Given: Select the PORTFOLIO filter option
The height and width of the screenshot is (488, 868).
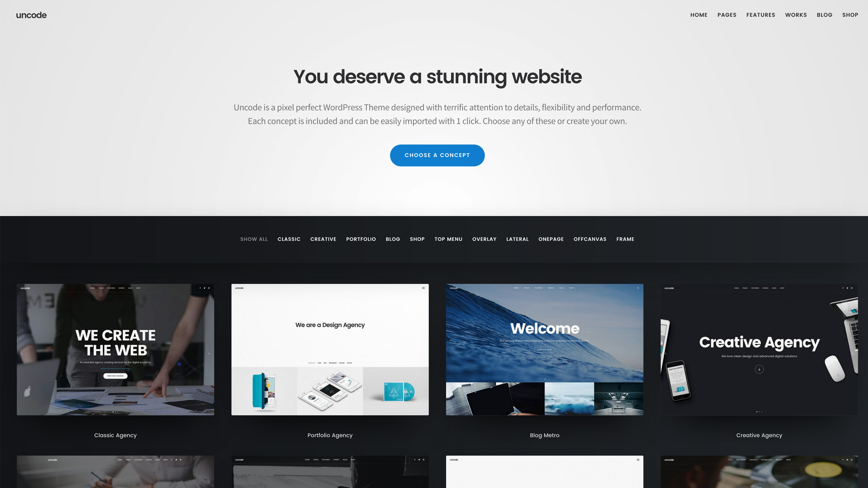Looking at the screenshot, I should 361,239.
